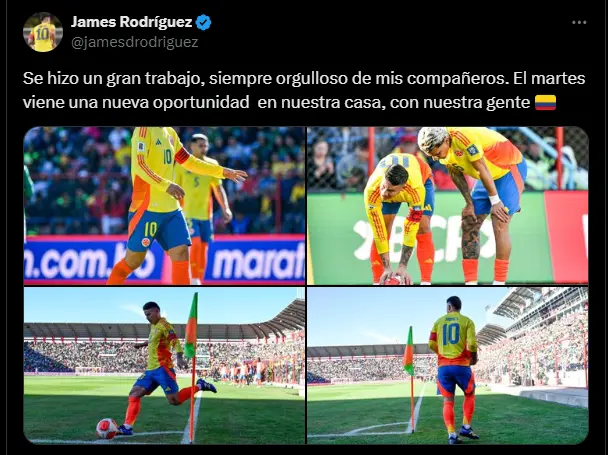The image size is (608, 455).
Task: Open the @jamesdrodriguez handle link
Action: tap(135, 42)
